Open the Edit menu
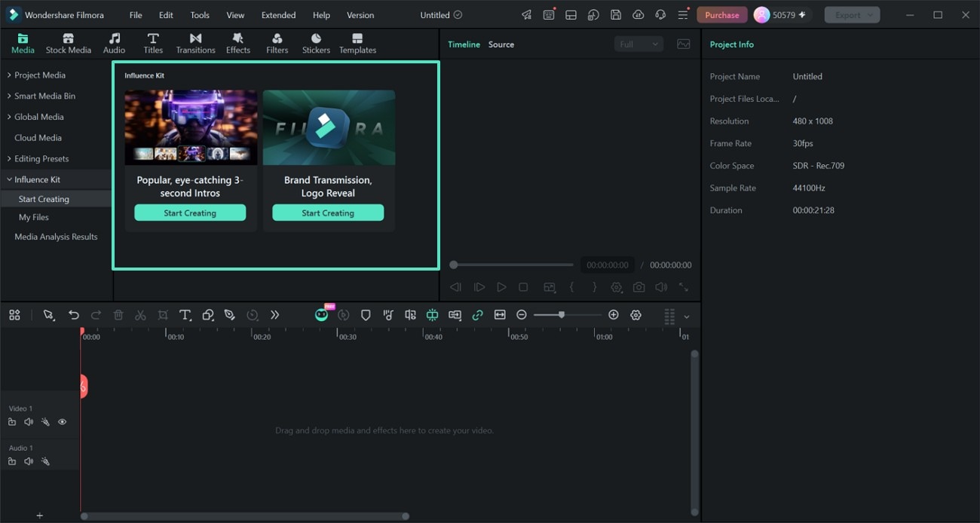Image resolution: width=980 pixels, height=523 pixels. coord(166,15)
